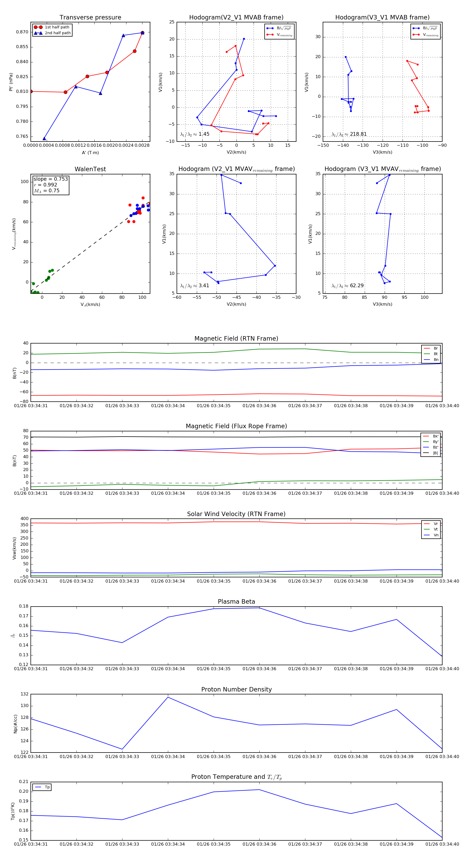Screen dimensions: 473x868
Task: Select the Bz' legend entry
Action: [431, 447]
